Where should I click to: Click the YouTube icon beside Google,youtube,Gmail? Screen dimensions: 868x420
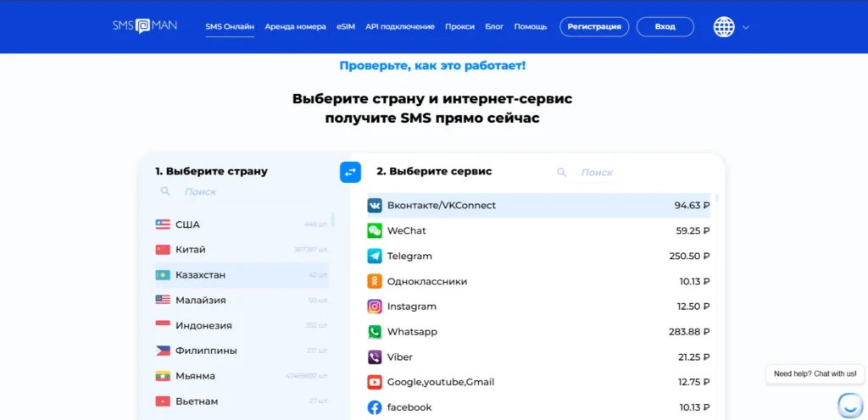[x=375, y=382]
